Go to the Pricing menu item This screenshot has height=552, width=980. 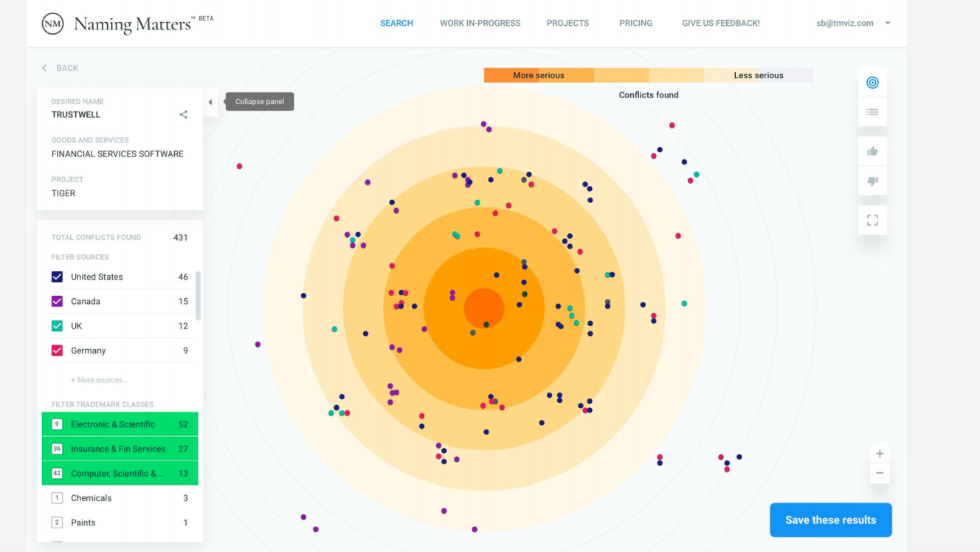(636, 23)
